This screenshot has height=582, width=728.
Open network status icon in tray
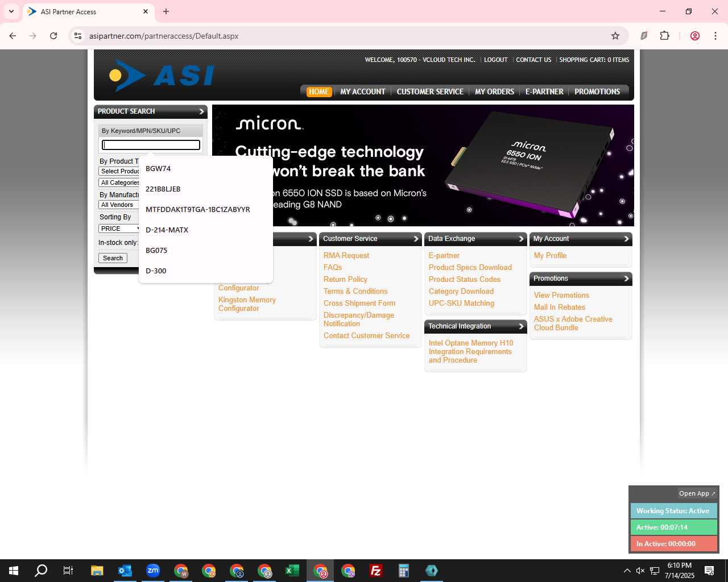655,571
